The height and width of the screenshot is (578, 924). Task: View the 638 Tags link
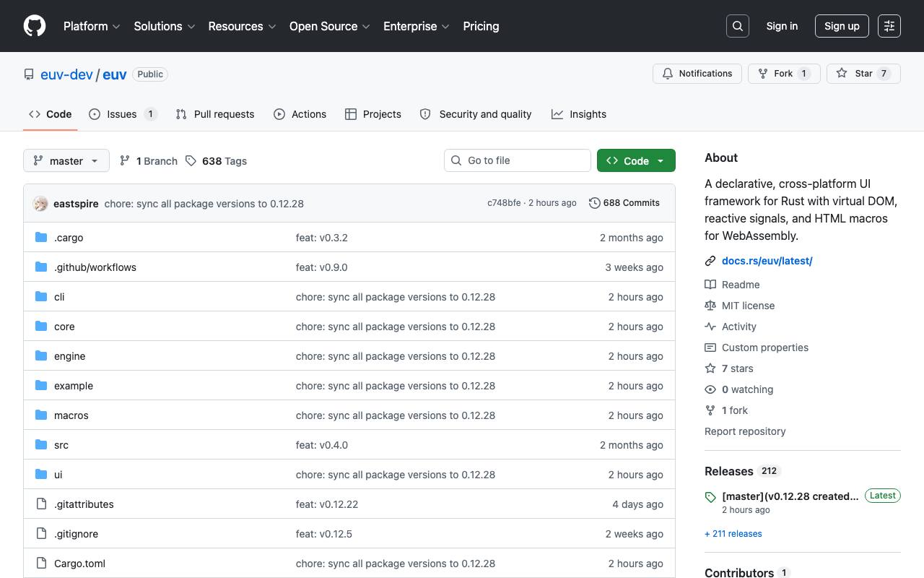click(x=217, y=161)
